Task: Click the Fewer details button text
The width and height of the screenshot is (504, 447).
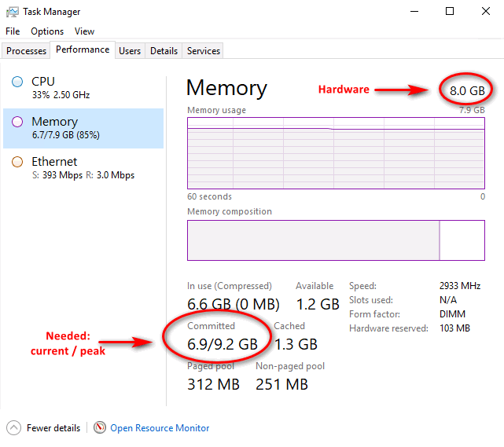Action: [x=53, y=428]
